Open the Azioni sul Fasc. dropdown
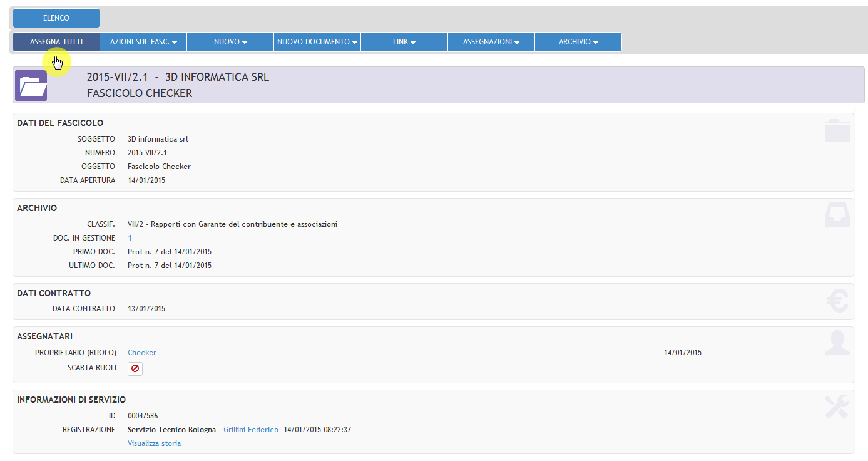 point(143,42)
